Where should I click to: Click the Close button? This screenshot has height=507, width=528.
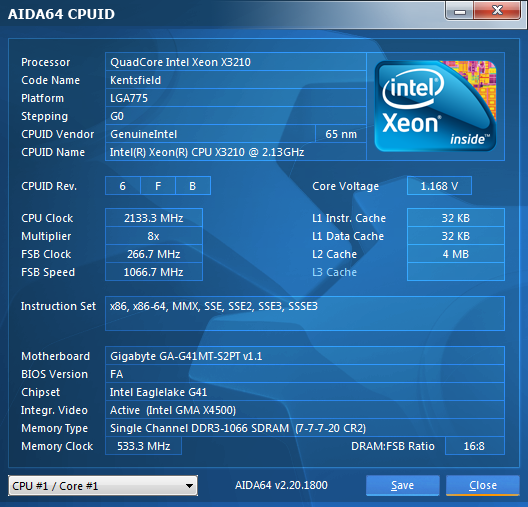pyautogui.click(x=483, y=485)
